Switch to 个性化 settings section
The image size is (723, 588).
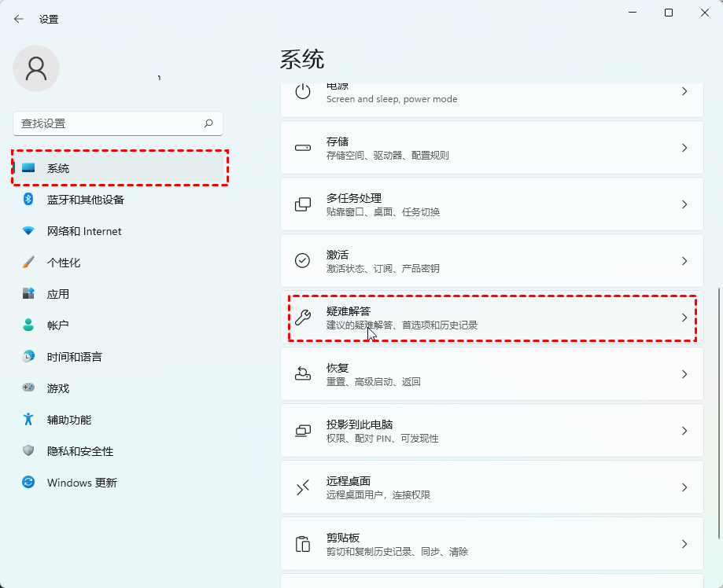(64, 263)
